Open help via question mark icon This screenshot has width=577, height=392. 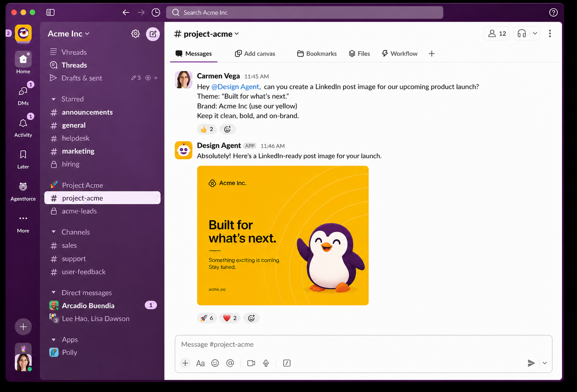click(x=553, y=13)
